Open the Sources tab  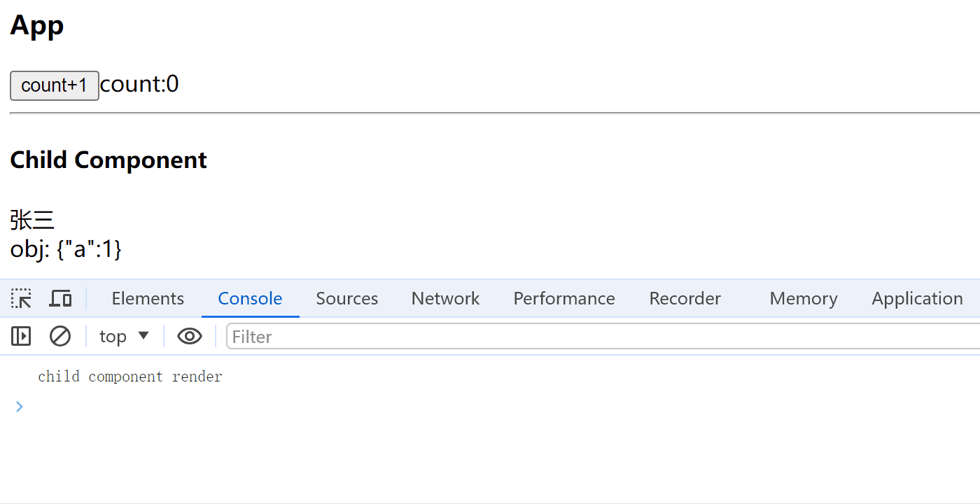(346, 299)
